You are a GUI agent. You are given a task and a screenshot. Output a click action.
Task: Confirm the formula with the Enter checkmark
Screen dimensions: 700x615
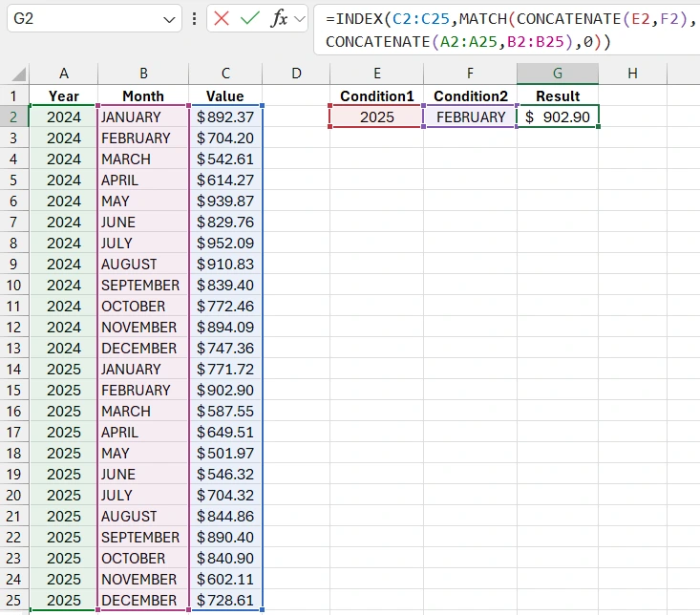pyautogui.click(x=250, y=19)
